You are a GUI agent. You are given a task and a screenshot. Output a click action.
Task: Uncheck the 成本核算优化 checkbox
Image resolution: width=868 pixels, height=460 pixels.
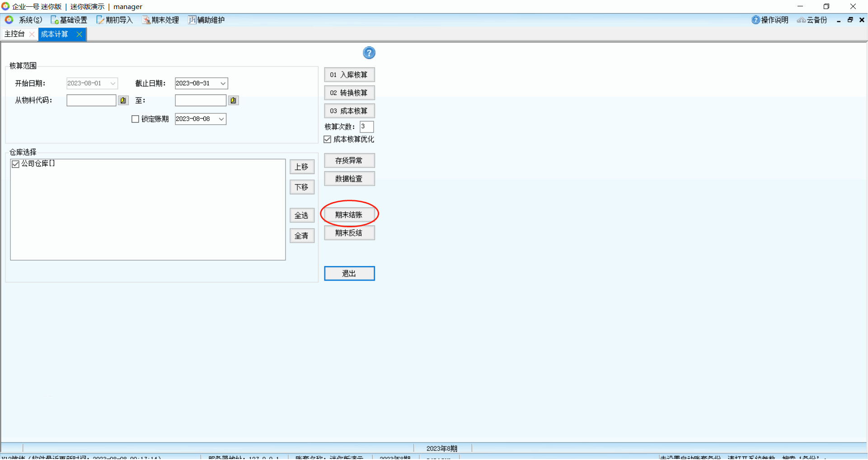click(328, 139)
